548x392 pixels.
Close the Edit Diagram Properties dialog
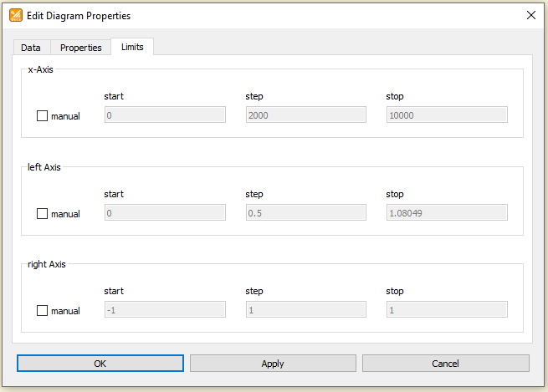(x=531, y=15)
